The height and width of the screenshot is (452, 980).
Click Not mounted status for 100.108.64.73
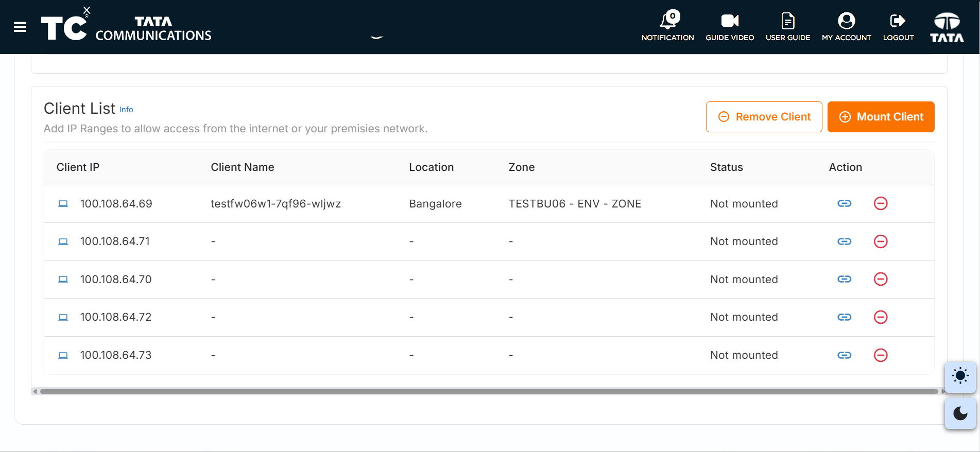(744, 355)
